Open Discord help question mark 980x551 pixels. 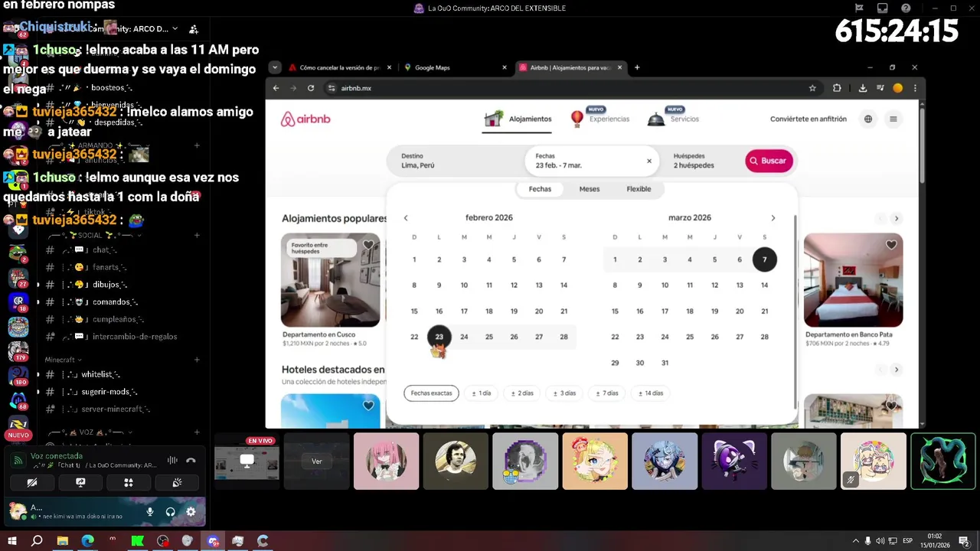tap(906, 8)
